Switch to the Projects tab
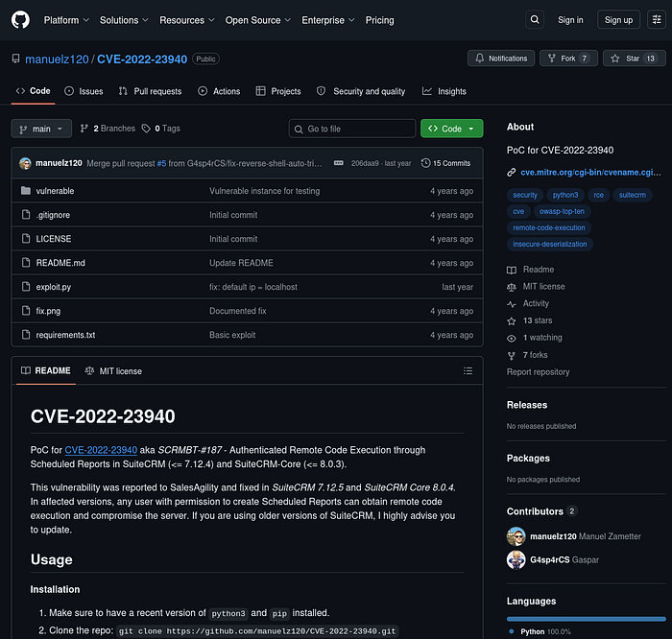 [278, 91]
